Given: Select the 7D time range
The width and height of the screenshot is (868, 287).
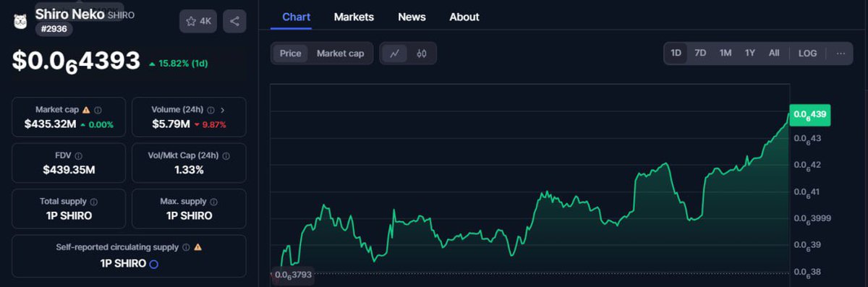Looking at the screenshot, I should (x=700, y=53).
